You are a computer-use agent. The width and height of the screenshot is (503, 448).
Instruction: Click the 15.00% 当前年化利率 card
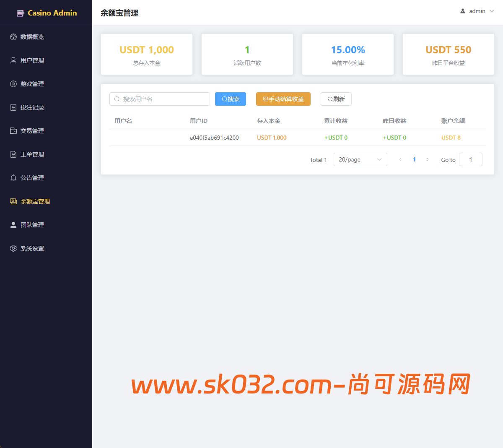(x=348, y=55)
